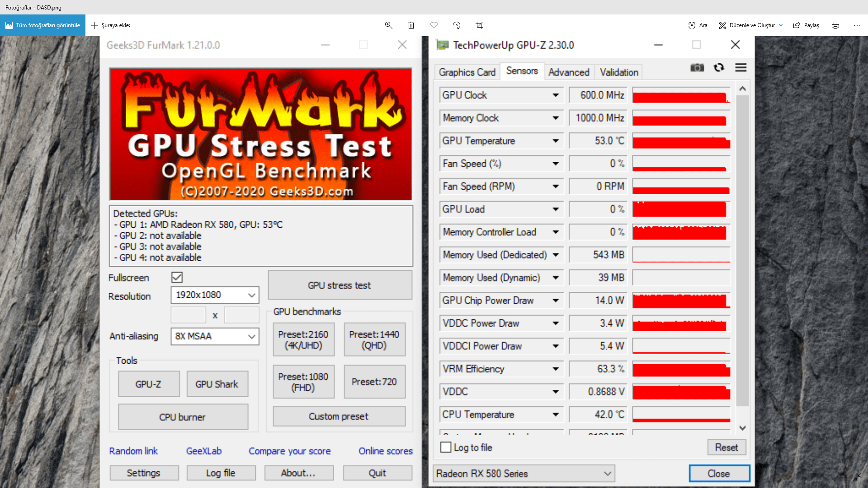Expand the GPU Temperature sensor dropdown arrow
This screenshot has height=488, width=868.
[x=556, y=141]
